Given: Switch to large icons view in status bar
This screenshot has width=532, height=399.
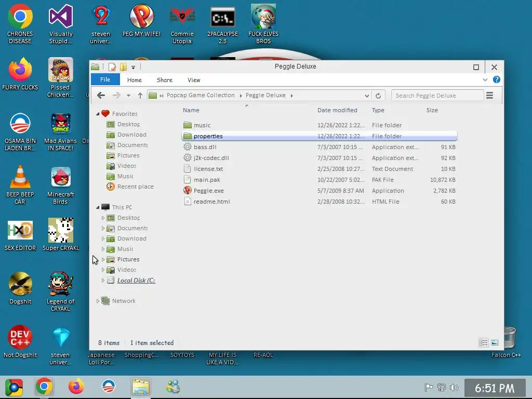Looking at the screenshot, I should (495, 343).
